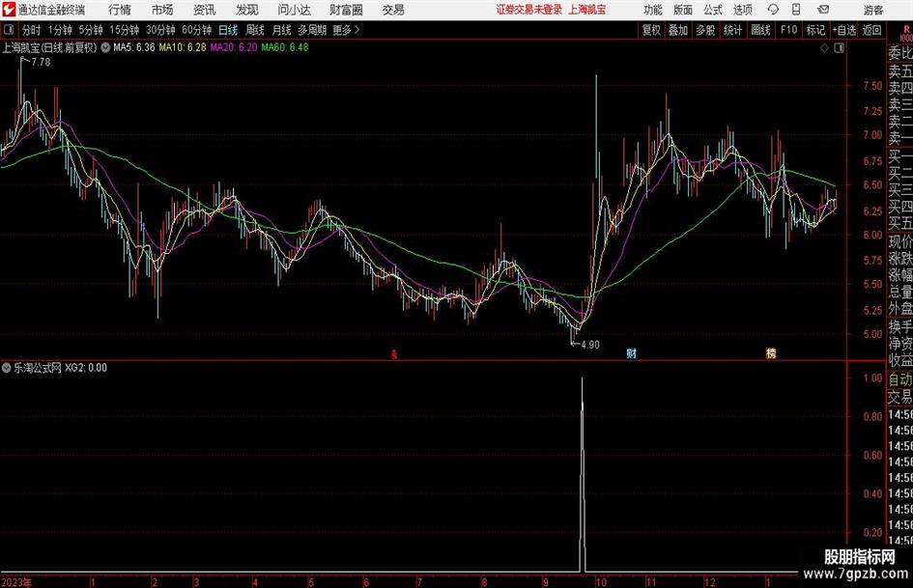The width and height of the screenshot is (913, 588).
Task: Click the 画线 drawing toolbar button
Action: pos(760,30)
